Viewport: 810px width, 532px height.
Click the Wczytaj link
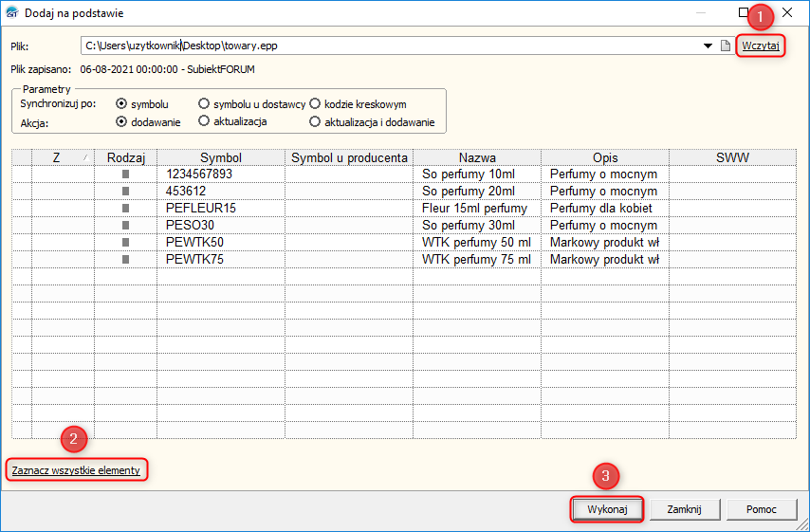[761, 46]
